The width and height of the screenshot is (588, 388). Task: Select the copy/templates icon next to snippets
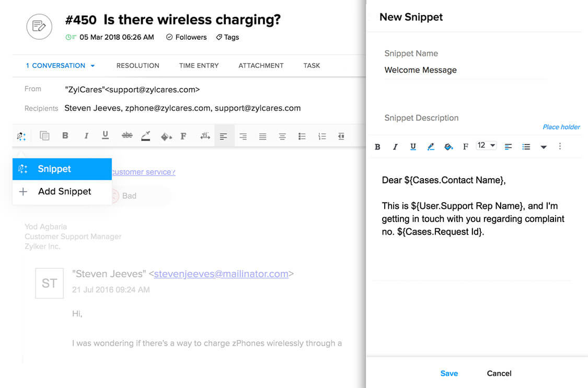click(x=44, y=135)
